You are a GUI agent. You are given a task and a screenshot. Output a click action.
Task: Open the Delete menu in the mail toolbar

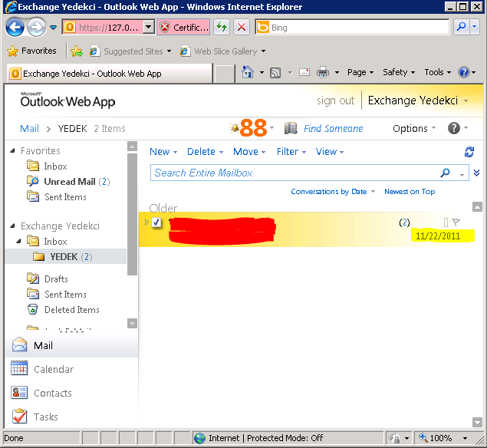point(205,152)
